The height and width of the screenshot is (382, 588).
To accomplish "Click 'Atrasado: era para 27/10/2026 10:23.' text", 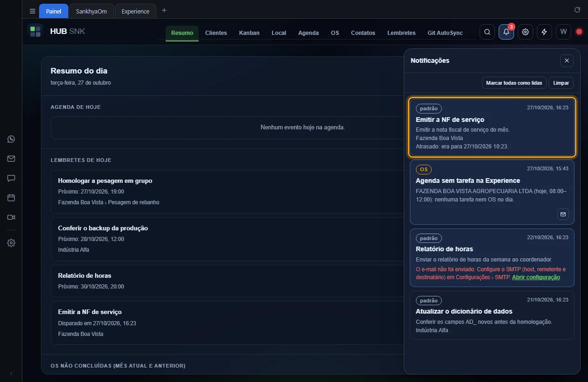I will 462,146.
